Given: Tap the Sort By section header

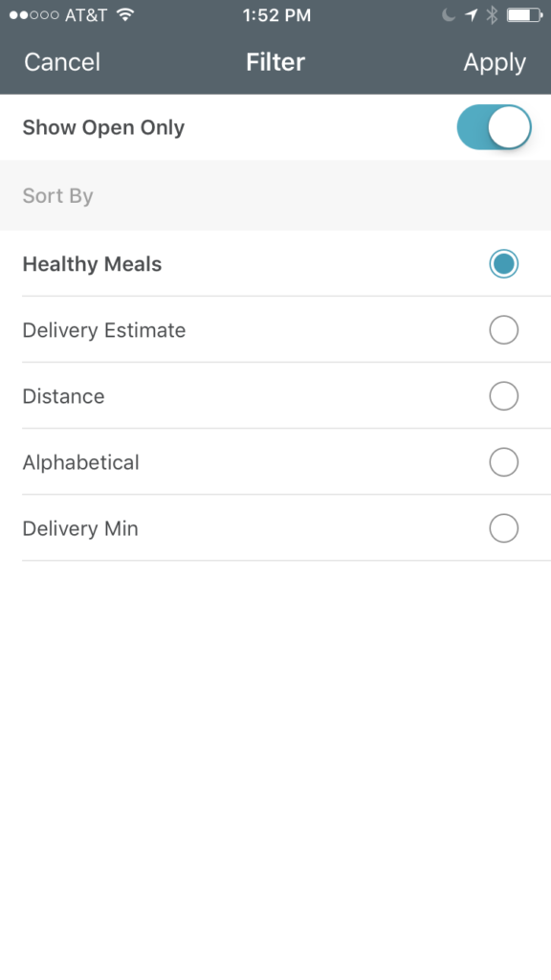Looking at the screenshot, I should coord(57,196).
